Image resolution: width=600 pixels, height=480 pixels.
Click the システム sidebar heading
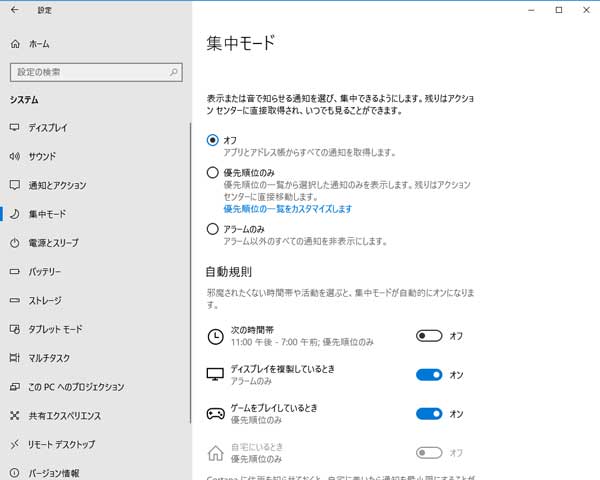coord(24,100)
